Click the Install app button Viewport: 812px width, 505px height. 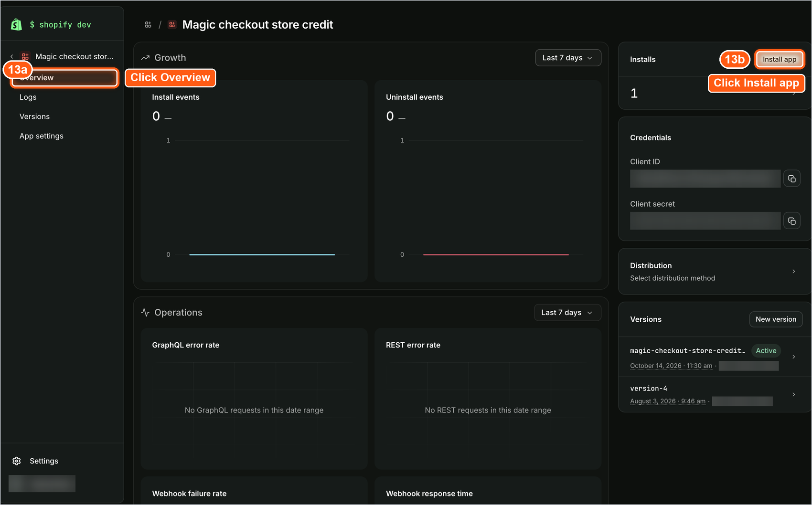[780, 59]
